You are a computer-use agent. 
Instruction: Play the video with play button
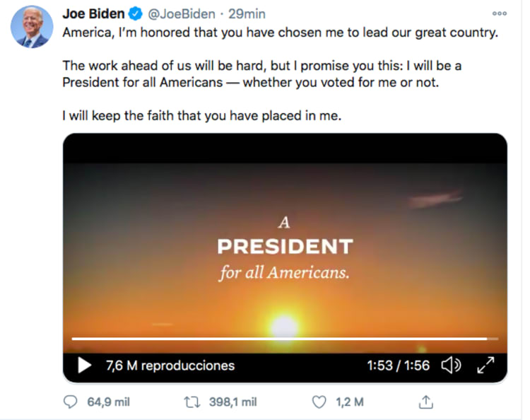click(84, 366)
